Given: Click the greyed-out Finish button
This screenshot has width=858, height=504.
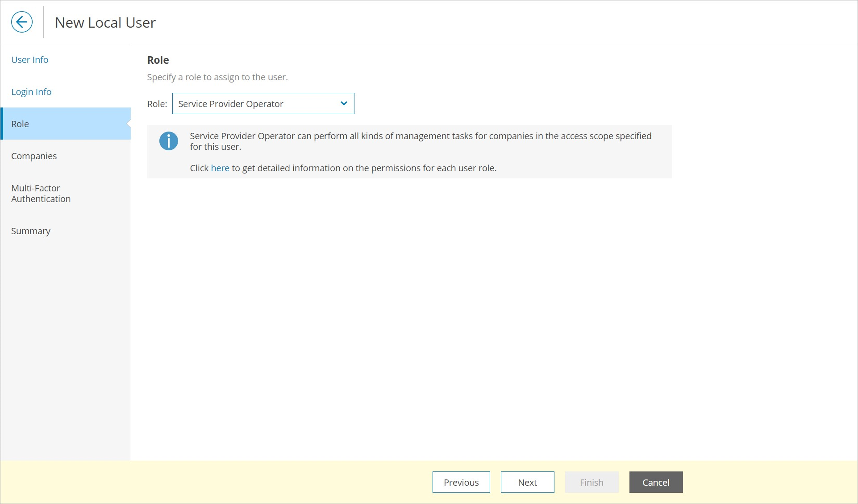Looking at the screenshot, I should coord(591,482).
